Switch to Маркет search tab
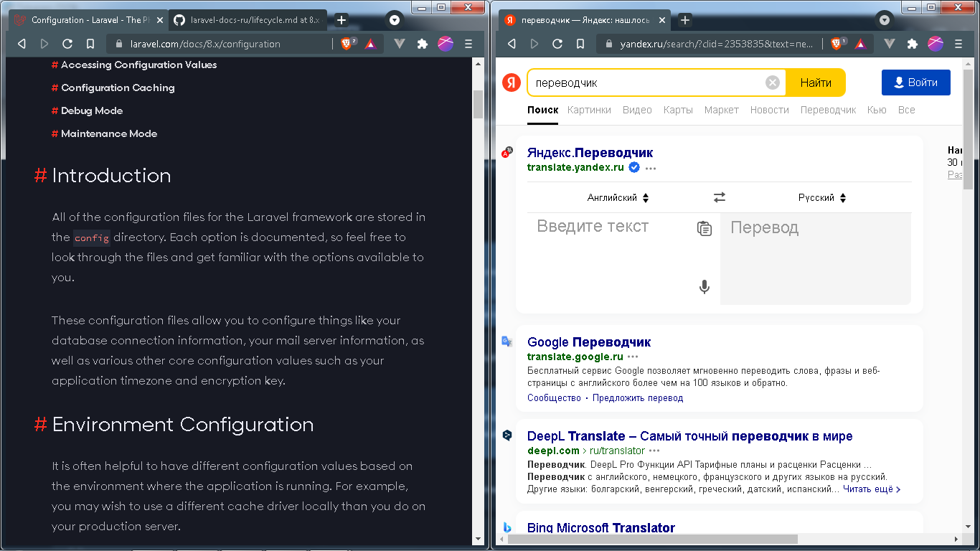This screenshot has height=551, width=980. coord(721,110)
